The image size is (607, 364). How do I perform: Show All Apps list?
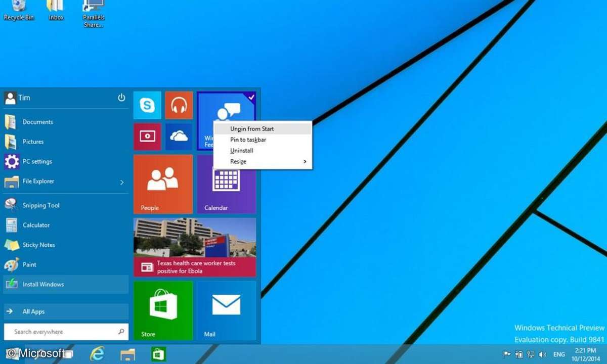66,311
